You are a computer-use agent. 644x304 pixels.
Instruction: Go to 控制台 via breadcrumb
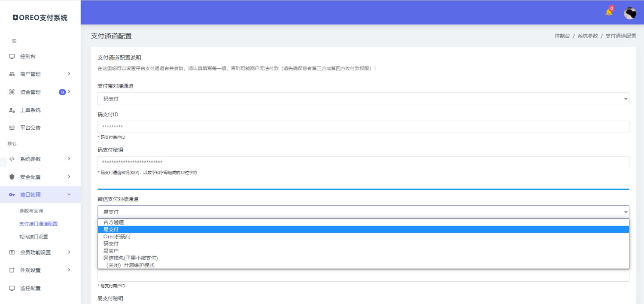pos(562,36)
